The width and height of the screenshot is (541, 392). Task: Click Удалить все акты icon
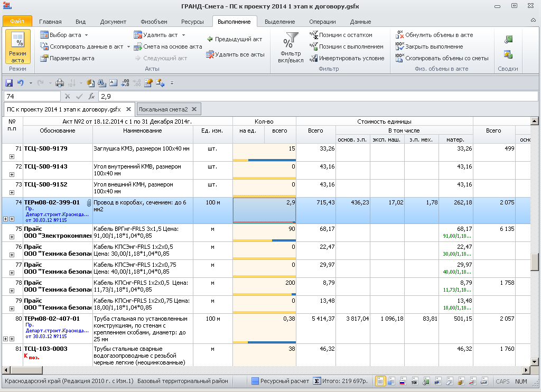pyautogui.click(x=210, y=54)
